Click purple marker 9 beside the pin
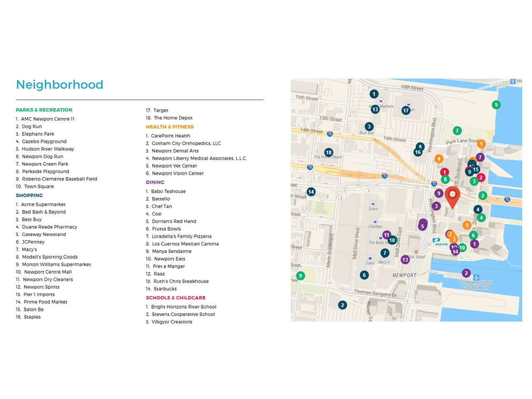 point(439,193)
